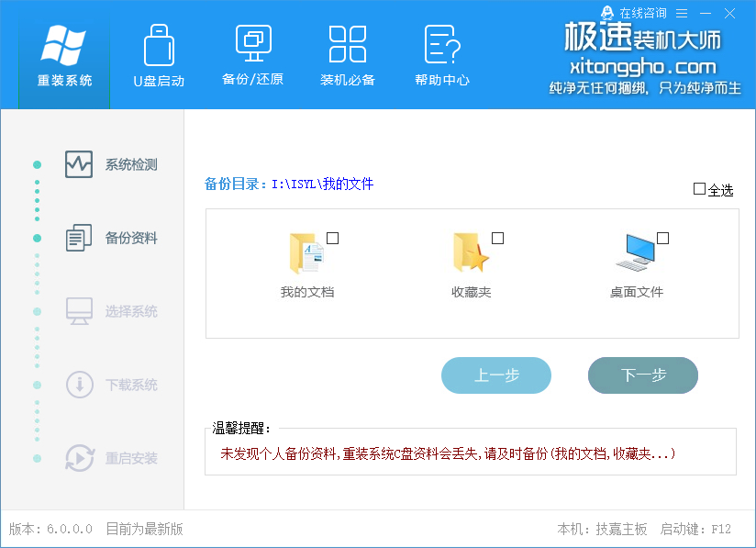Click the red 未发现个人备份资料 warning message
The height and width of the screenshot is (548, 756).
(448, 453)
